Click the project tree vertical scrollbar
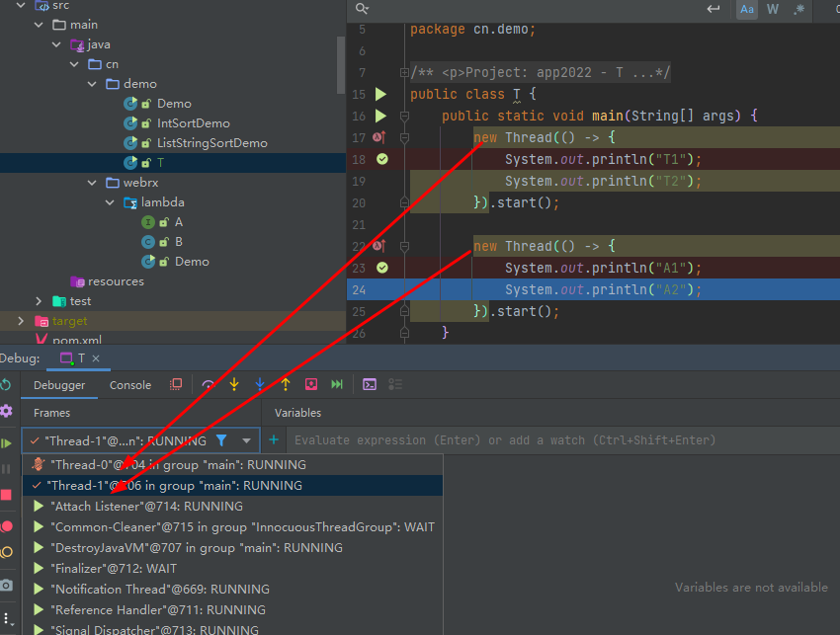Image resolution: width=840 pixels, height=635 pixels. point(341,65)
